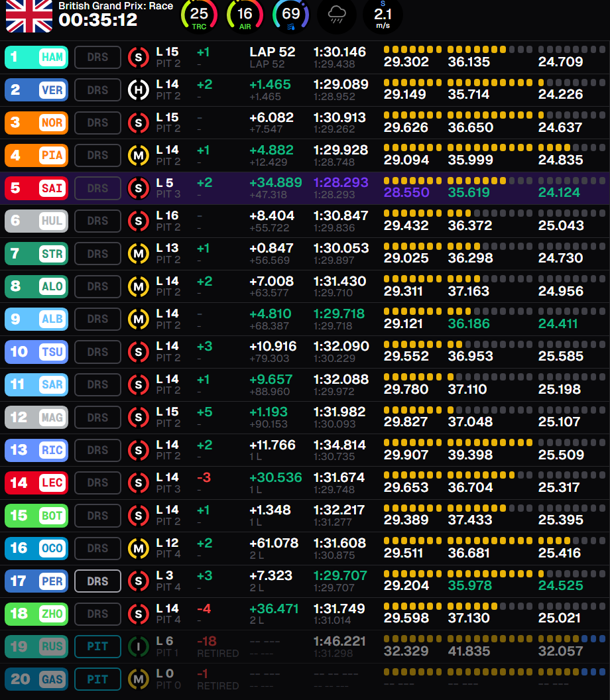The height and width of the screenshot is (700, 610).
Task: Click the session clock 00:35:12
Action: coord(97,20)
